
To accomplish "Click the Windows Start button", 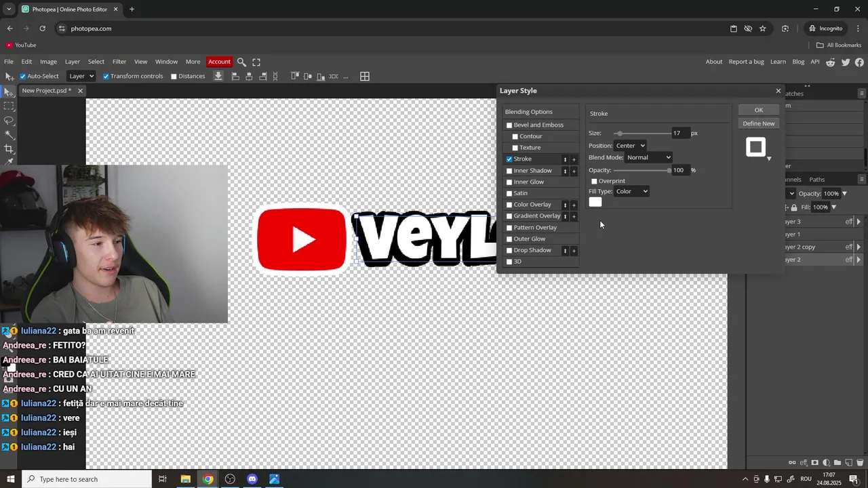I will (x=10, y=479).
